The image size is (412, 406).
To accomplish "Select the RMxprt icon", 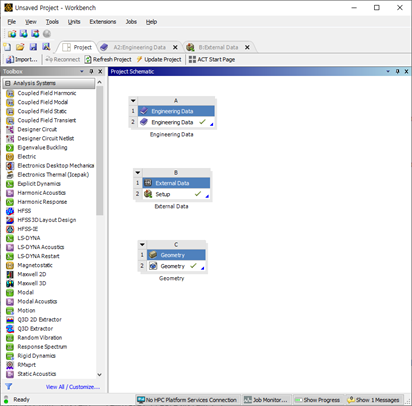I will [10, 365].
